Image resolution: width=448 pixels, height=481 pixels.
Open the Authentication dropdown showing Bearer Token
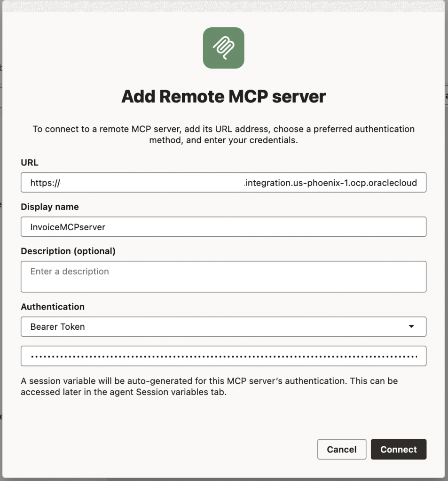tap(224, 327)
